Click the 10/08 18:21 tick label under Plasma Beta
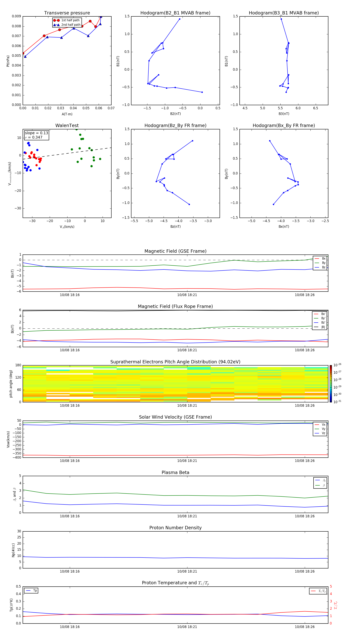Viewport: 351px width, 644px height. pos(187,516)
